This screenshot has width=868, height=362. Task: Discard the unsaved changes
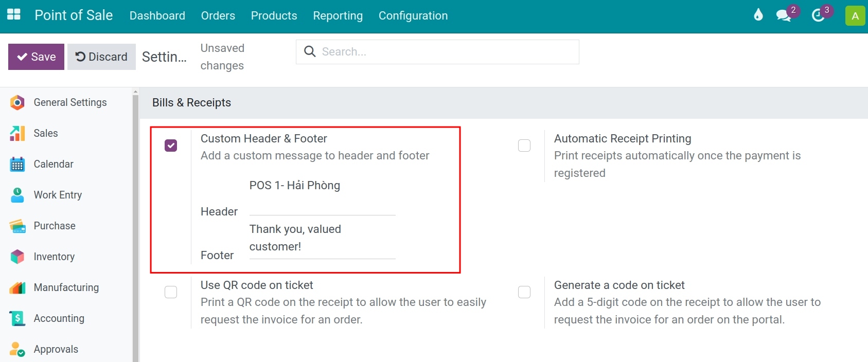click(101, 57)
